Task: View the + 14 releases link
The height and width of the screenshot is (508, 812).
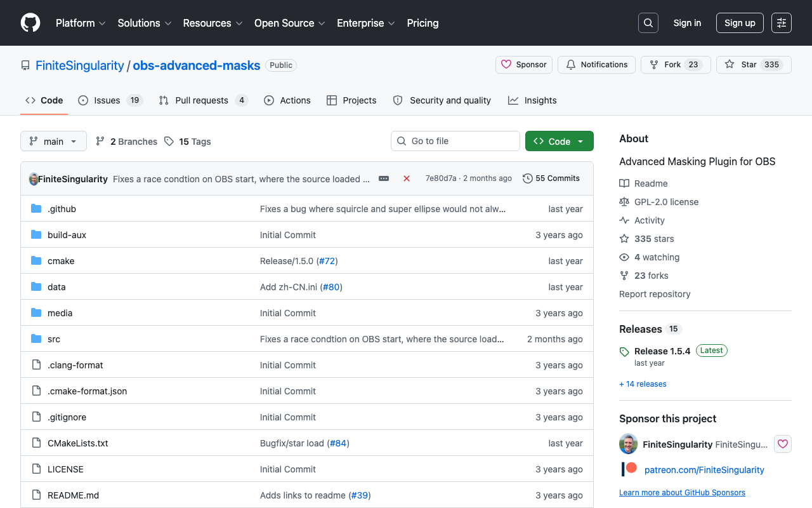Action: [643, 384]
